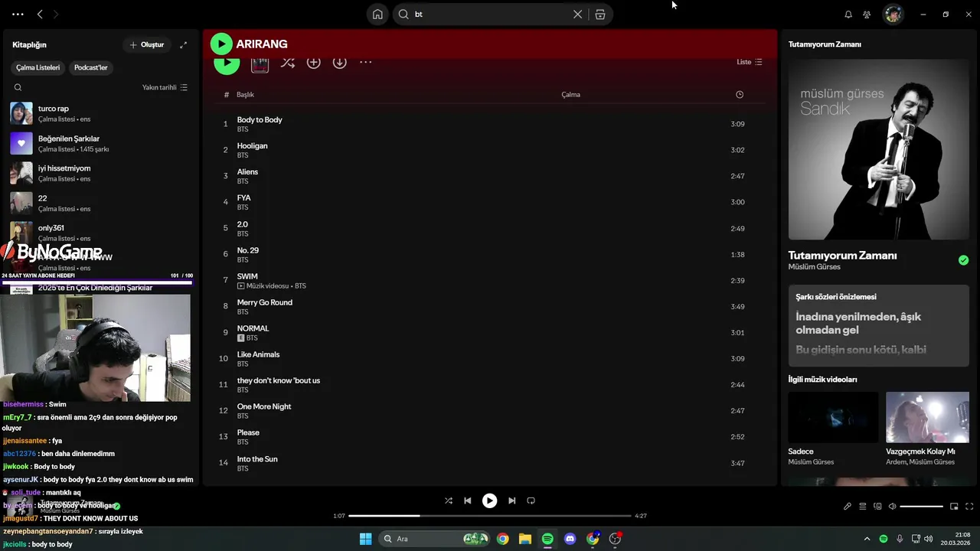The image size is (980, 551).
Task: Open the friend activity icon
Action: tap(867, 14)
